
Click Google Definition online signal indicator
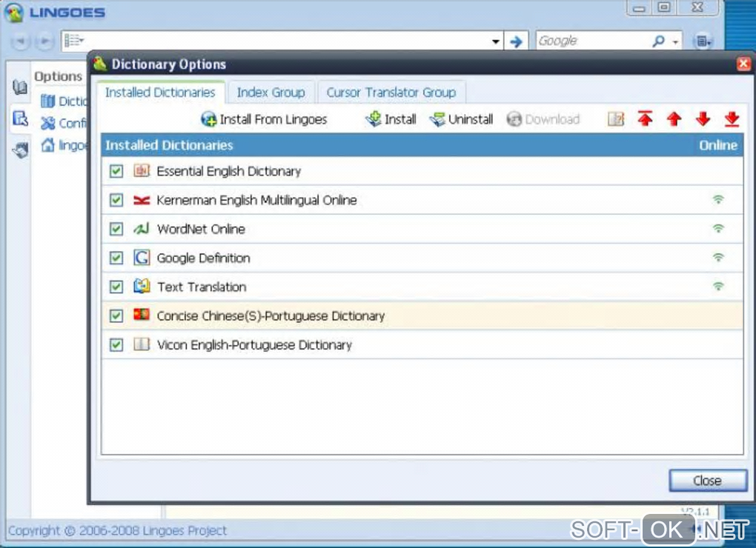(718, 257)
